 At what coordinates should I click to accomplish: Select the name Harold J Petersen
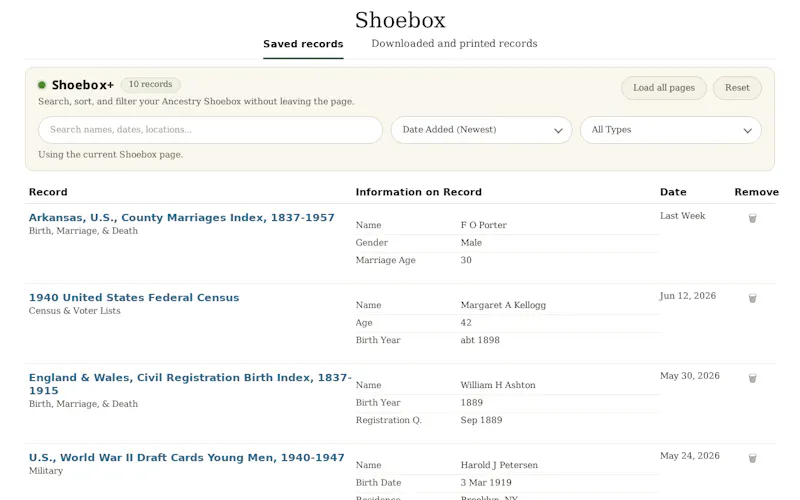pyautogui.click(x=499, y=465)
